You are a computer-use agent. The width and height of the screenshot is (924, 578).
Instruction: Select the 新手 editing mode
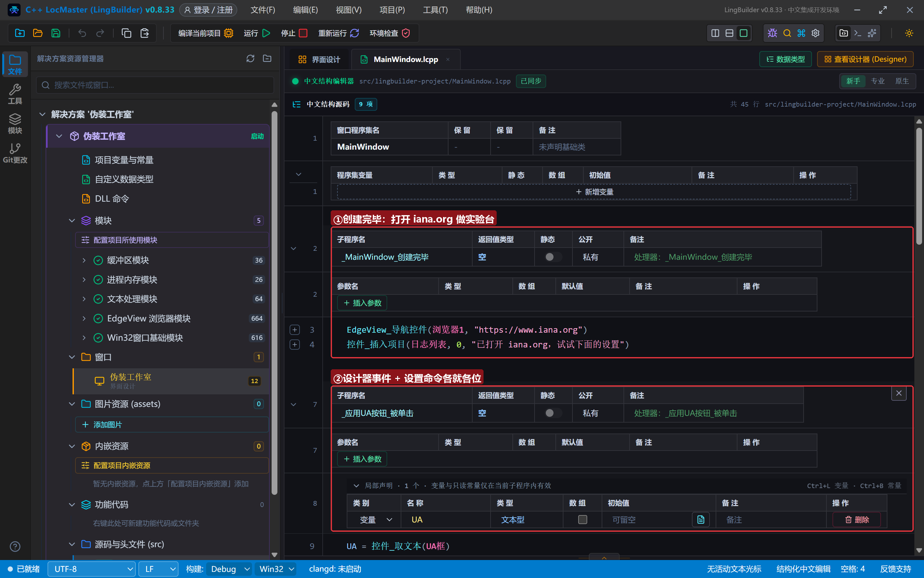pos(853,81)
